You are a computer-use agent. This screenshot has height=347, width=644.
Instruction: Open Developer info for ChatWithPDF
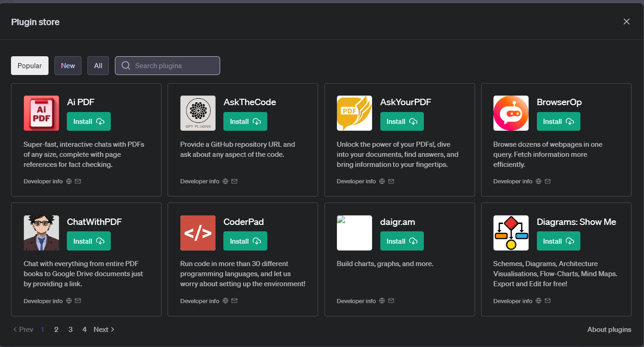coord(43,300)
